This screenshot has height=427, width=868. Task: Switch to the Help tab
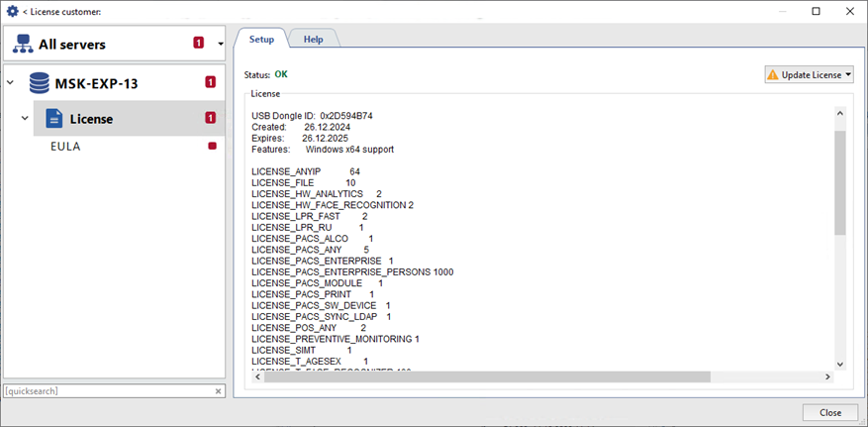coord(313,39)
